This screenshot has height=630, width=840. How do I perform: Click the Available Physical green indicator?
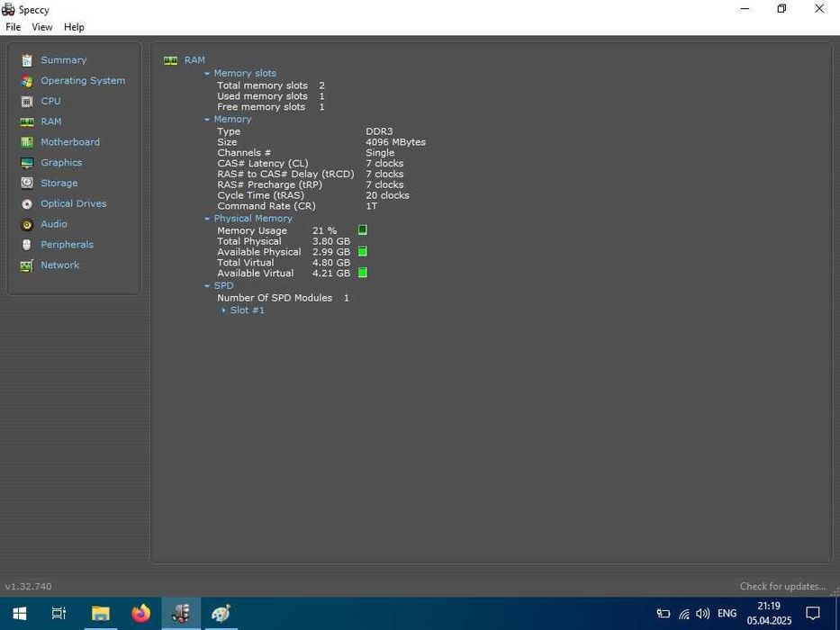363,251
